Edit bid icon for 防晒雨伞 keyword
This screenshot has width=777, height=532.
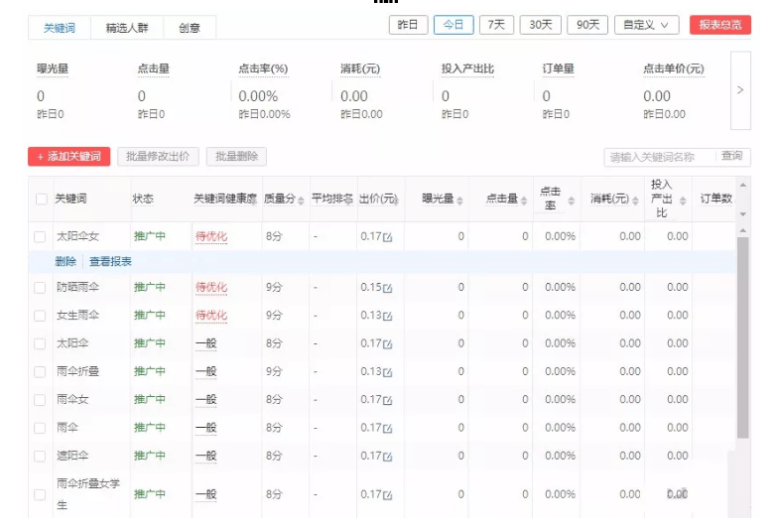click(388, 288)
